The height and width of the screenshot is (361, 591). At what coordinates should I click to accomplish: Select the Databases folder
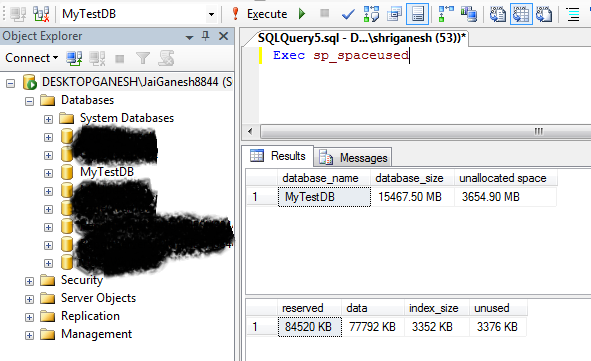tap(87, 100)
